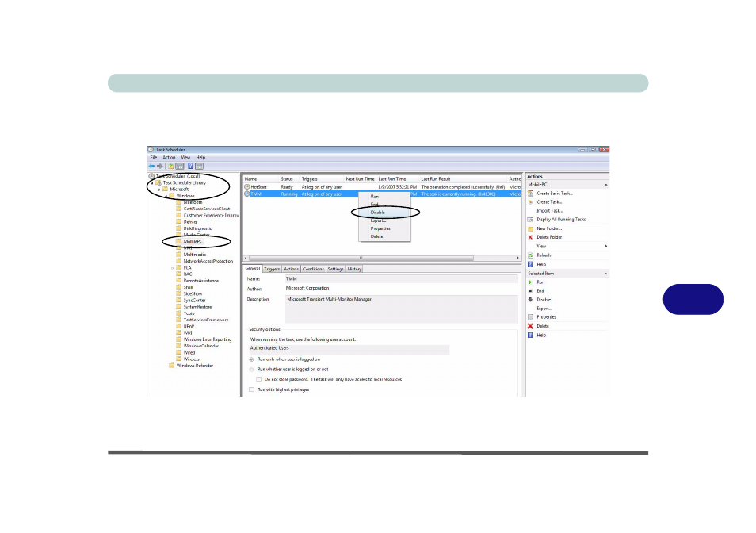Click the green Refresh icon in Actions

[530, 255]
